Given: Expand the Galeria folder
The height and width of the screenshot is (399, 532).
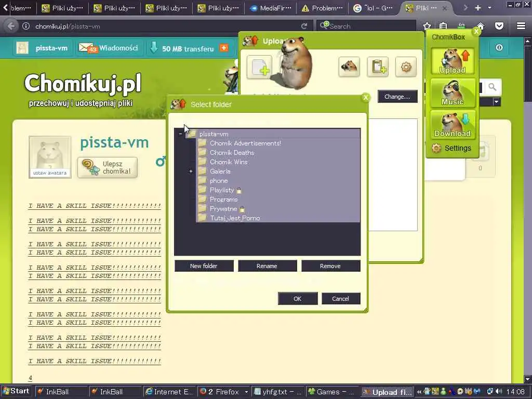Looking at the screenshot, I should click(x=191, y=171).
